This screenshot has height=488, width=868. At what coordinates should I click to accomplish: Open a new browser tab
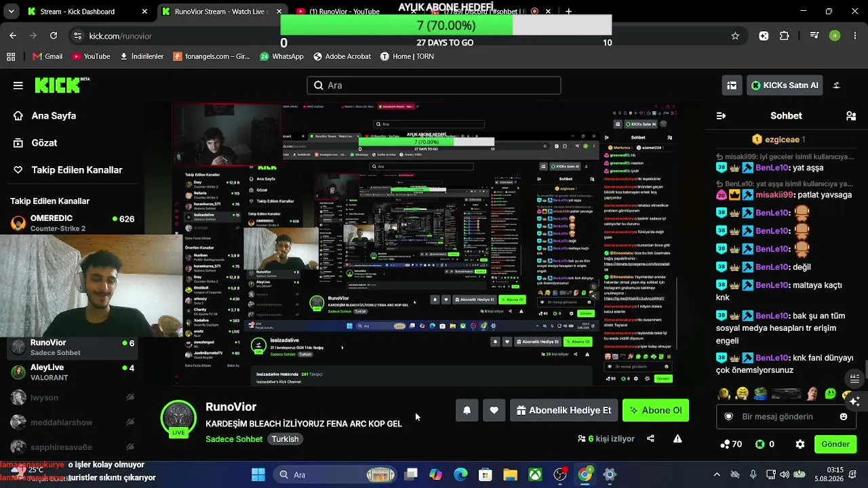(568, 12)
